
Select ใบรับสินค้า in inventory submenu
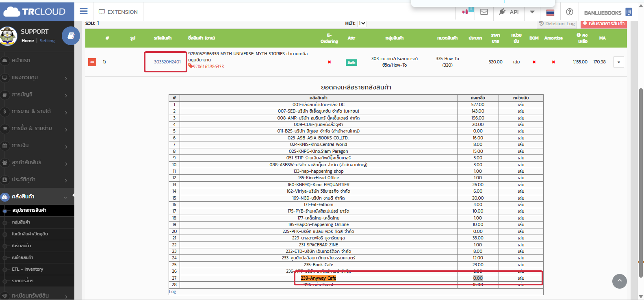pos(22,246)
